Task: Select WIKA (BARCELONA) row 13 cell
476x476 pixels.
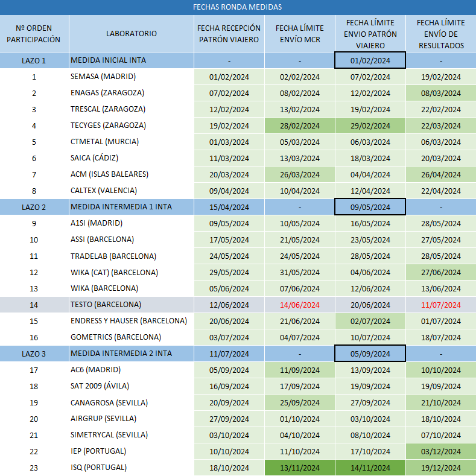Action: 132,288
